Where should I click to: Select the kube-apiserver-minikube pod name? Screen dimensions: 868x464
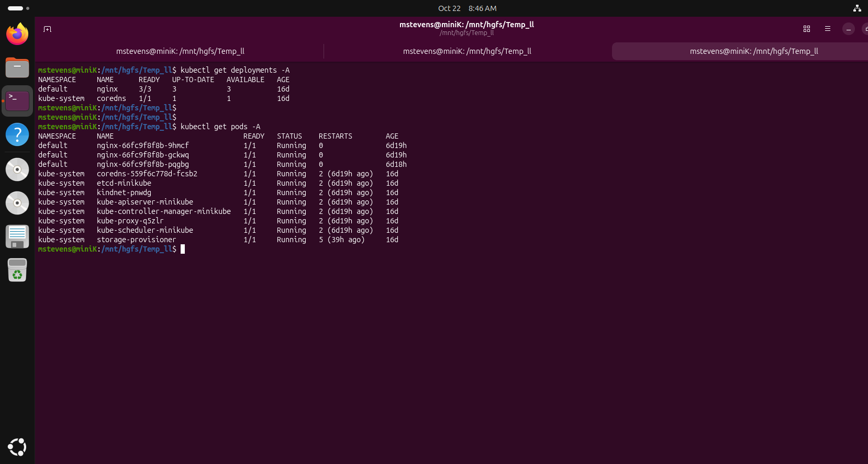coord(145,202)
